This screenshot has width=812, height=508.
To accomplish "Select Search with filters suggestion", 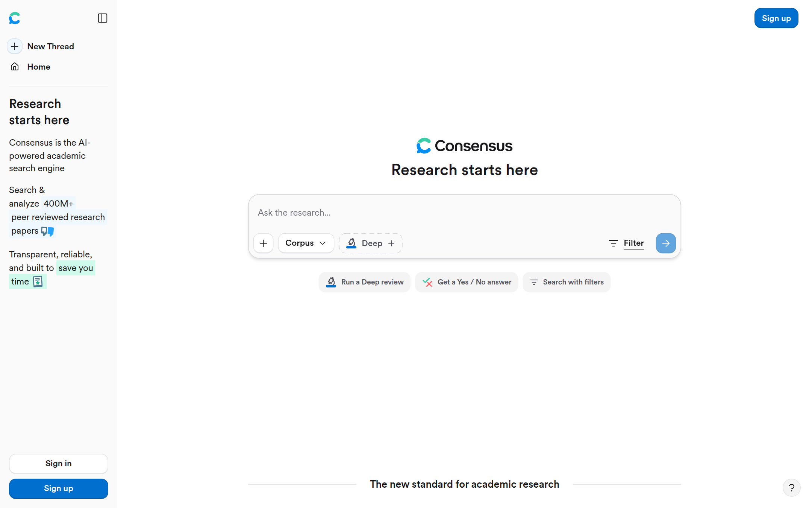I will tap(567, 282).
